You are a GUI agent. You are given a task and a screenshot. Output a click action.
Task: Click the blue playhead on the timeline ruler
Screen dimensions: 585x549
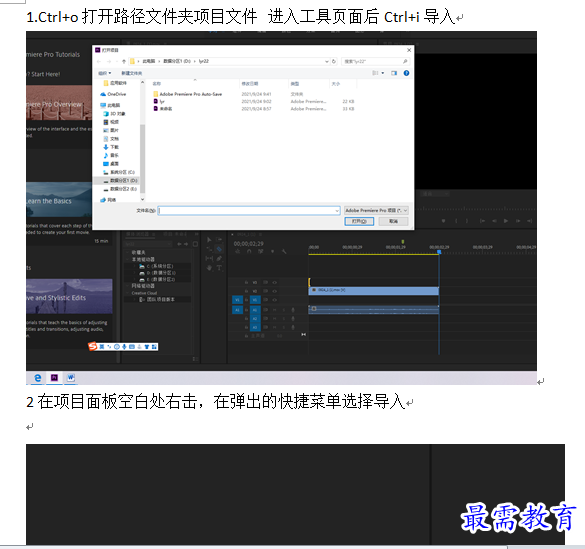[x=439, y=252]
